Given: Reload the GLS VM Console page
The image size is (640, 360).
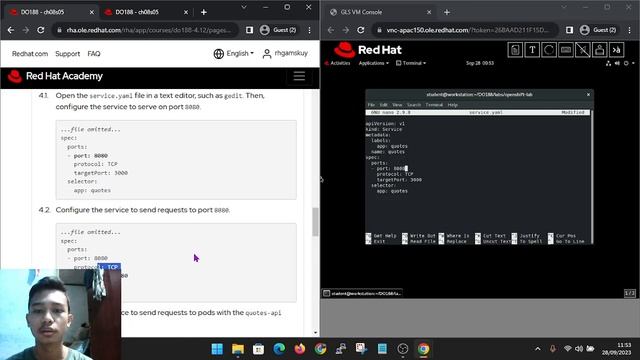Looking at the screenshot, I should point(360,30).
